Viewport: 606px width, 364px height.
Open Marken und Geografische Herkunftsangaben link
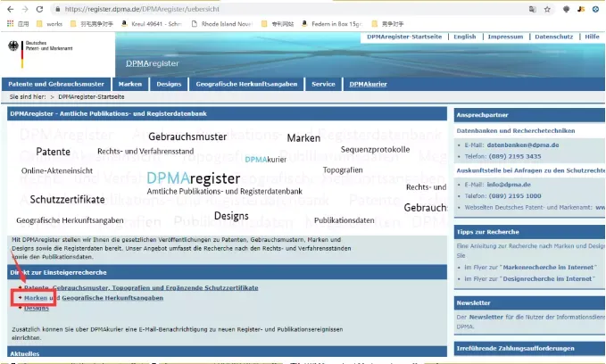point(94,298)
